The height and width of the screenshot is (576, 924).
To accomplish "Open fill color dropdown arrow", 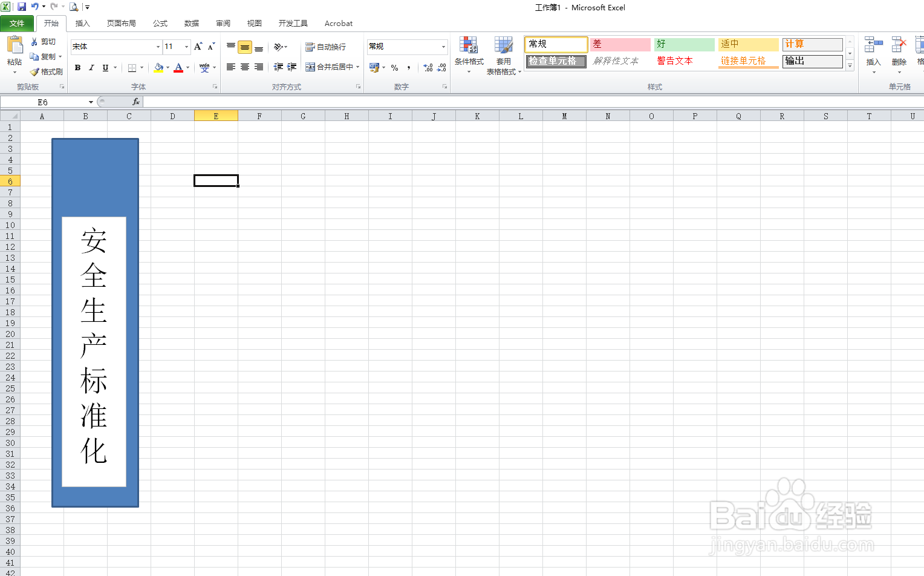I will click(168, 68).
